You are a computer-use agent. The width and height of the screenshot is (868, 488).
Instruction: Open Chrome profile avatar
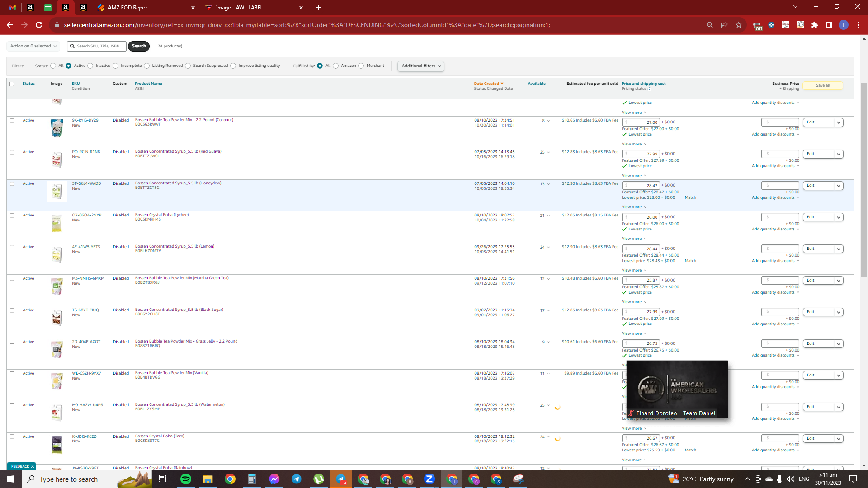click(x=844, y=25)
